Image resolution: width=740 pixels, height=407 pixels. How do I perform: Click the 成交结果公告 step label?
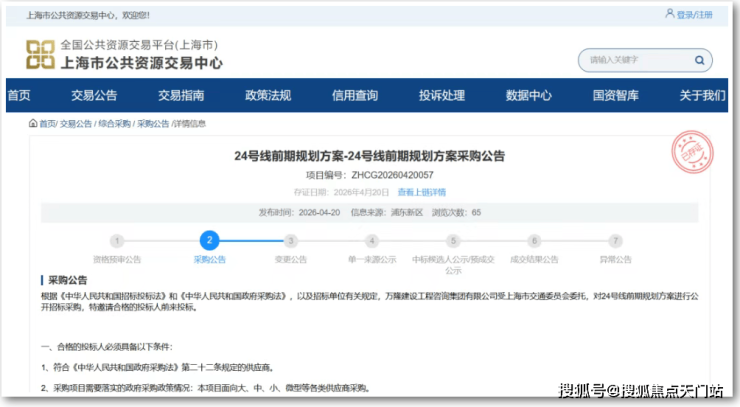[534, 260]
